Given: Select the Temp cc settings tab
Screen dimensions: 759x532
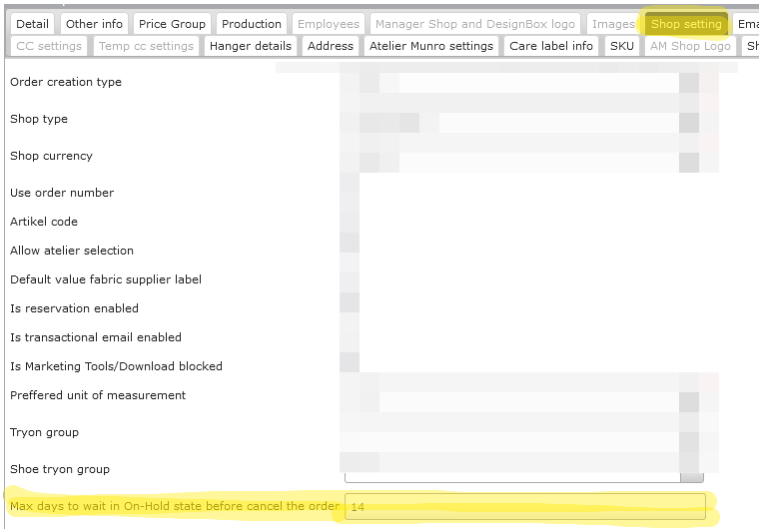Looking at the screenshot, I should coord(146,46).
